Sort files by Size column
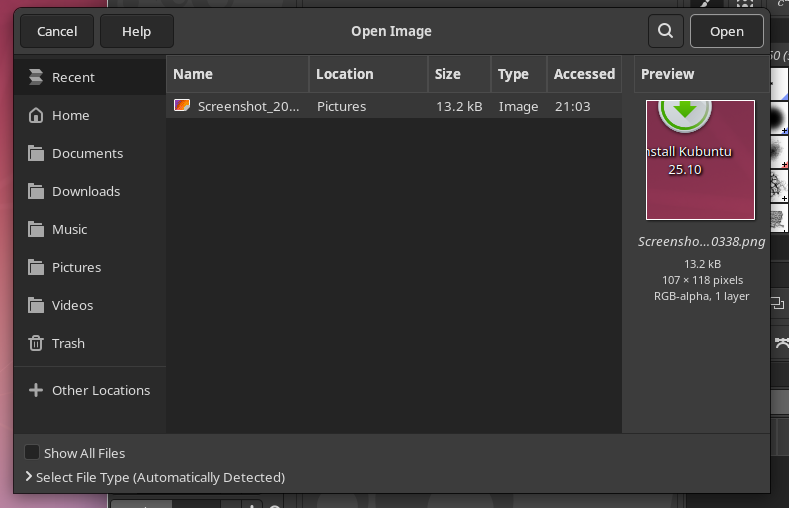Image resolution: width=789 pixels, height=508 pixels. (x=459, y=74)
